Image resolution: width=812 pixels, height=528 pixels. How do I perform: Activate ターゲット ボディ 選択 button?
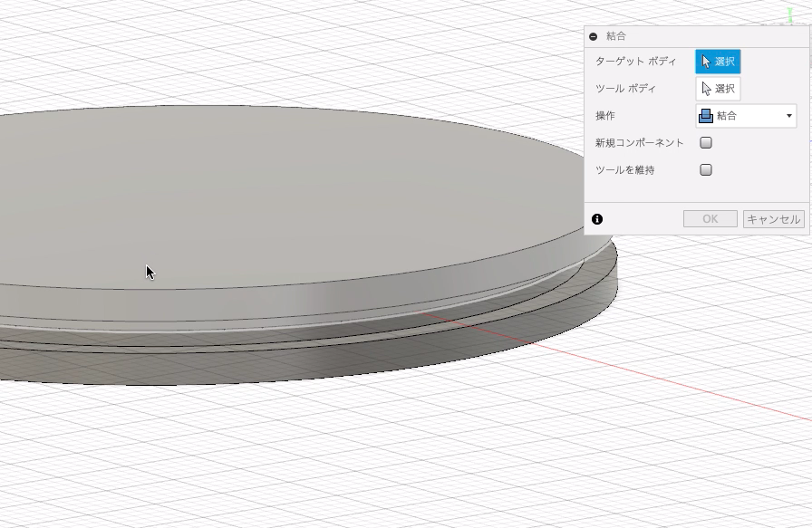(718, 62)
